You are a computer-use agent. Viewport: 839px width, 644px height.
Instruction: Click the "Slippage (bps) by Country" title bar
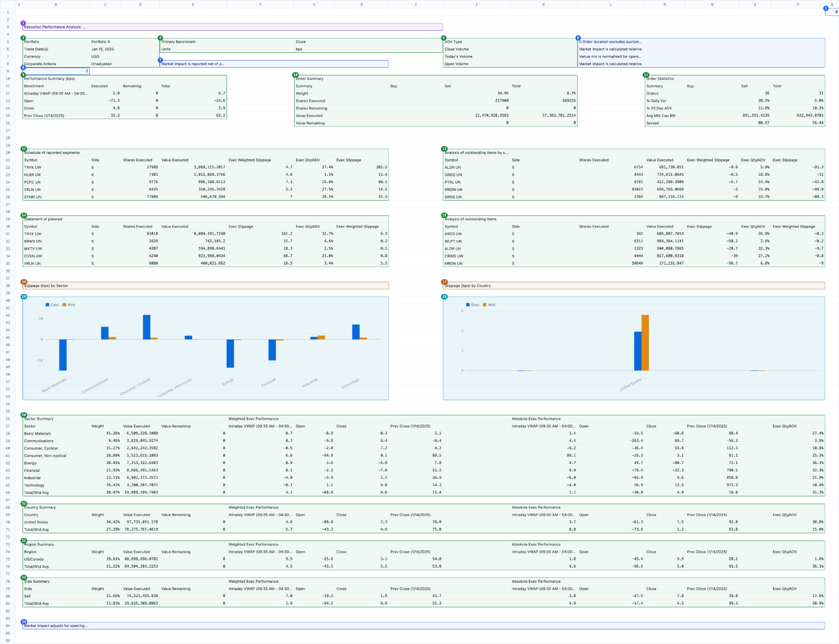pyautogui.click(x=634, y=286)
